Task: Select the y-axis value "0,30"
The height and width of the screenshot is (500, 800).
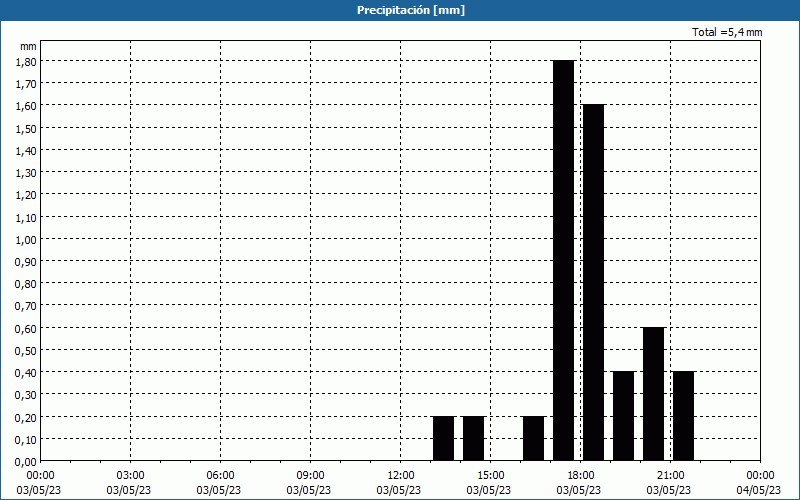Action: click(27, 395)
